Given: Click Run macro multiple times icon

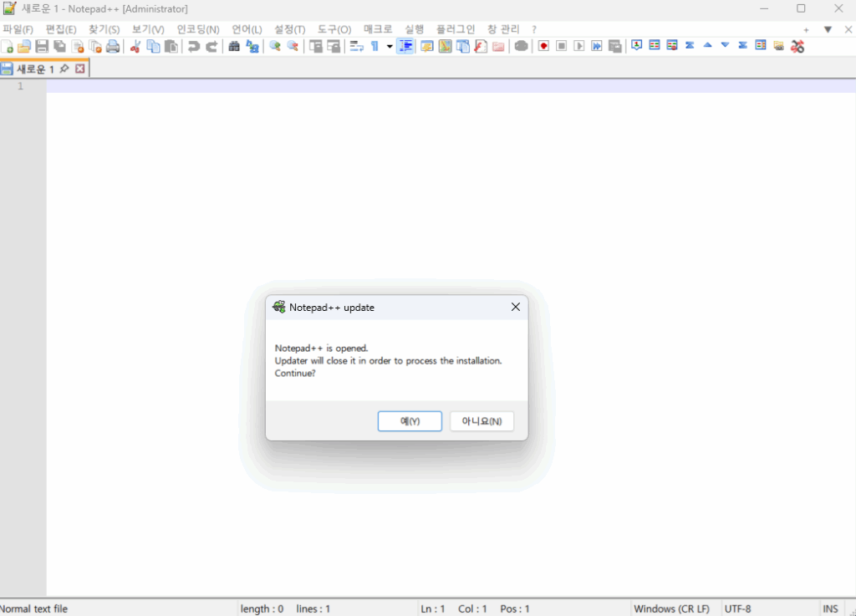Looking at the screenshot, I should (x=597, y=46).
